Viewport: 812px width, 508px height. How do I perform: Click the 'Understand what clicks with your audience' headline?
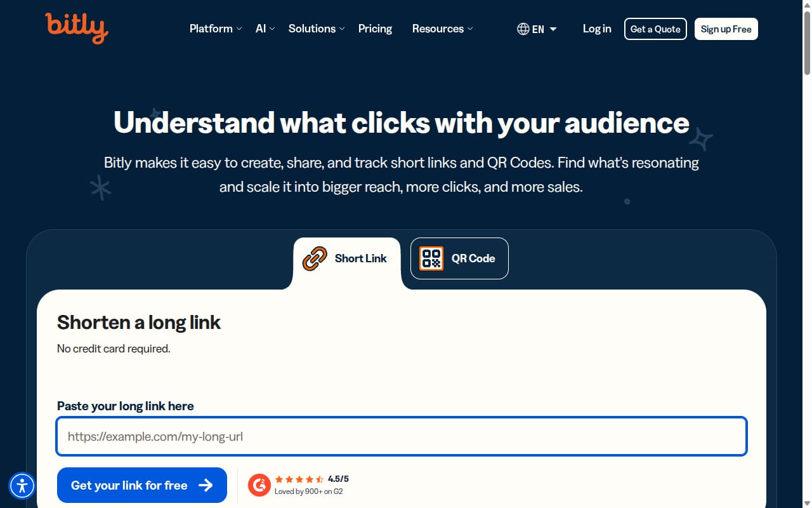(402, 123)
